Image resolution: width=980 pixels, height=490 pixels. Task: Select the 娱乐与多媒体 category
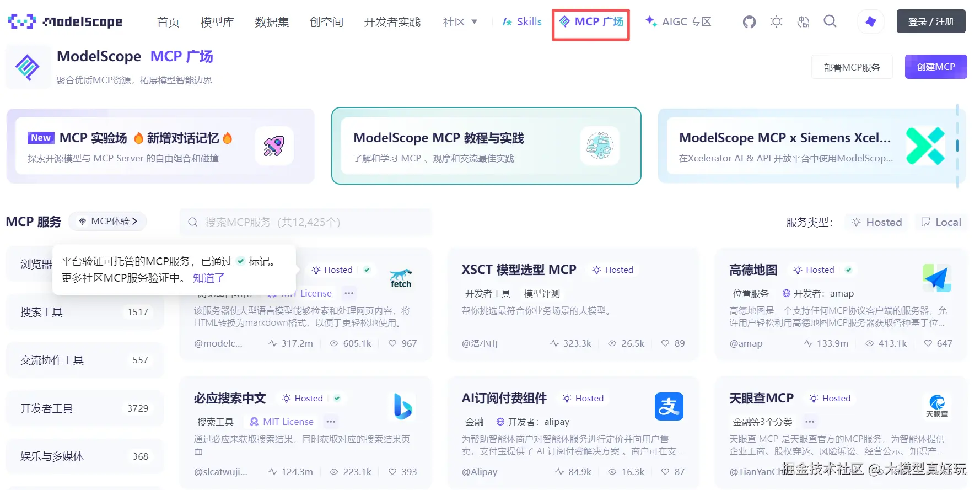(x=85, y=456)
